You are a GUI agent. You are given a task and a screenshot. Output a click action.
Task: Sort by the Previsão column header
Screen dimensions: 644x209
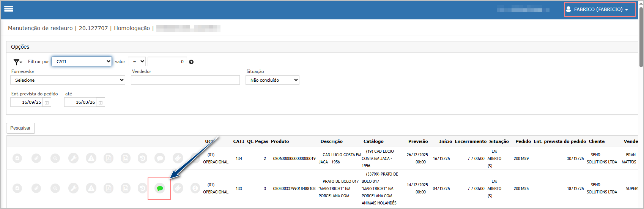tap(418, 141)
